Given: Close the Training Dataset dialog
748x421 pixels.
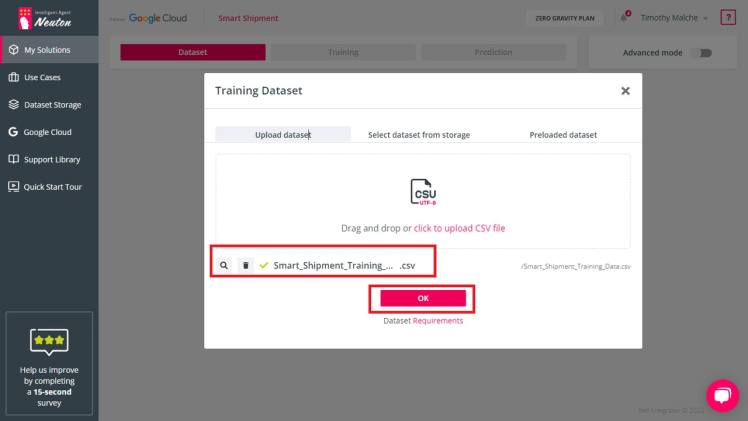Looking at the screenshot, I should 625,91.
